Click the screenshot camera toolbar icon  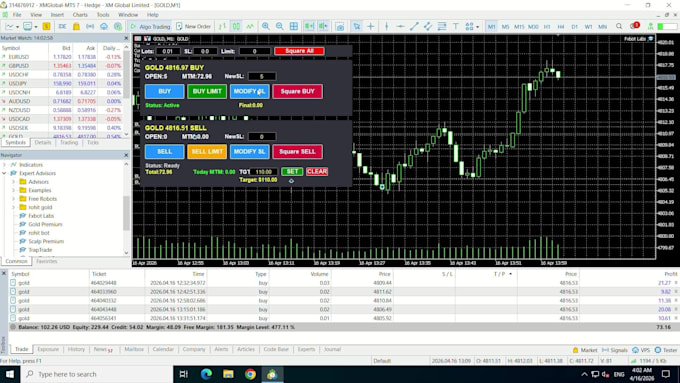point(340,26)
